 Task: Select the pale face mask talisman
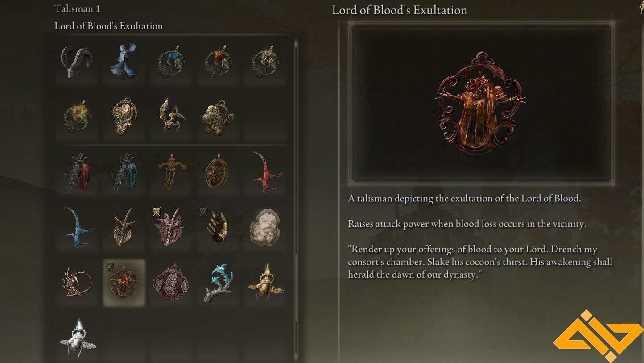click(x=265, y=227)
